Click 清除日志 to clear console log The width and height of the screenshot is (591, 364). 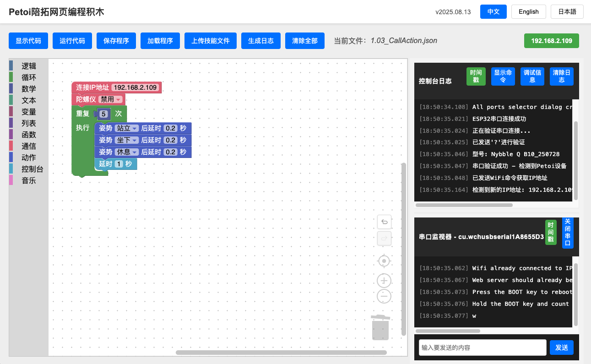point(561,76)
